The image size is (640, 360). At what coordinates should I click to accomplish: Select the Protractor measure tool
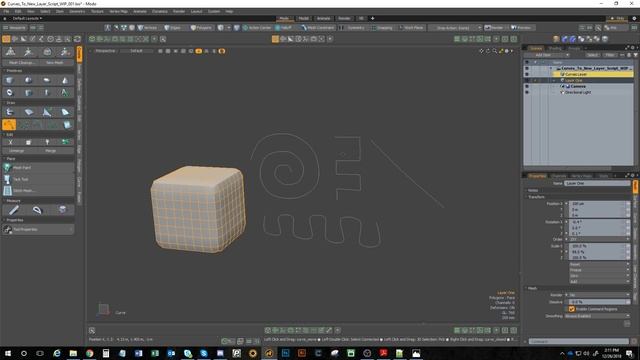[x=37, y=210]
